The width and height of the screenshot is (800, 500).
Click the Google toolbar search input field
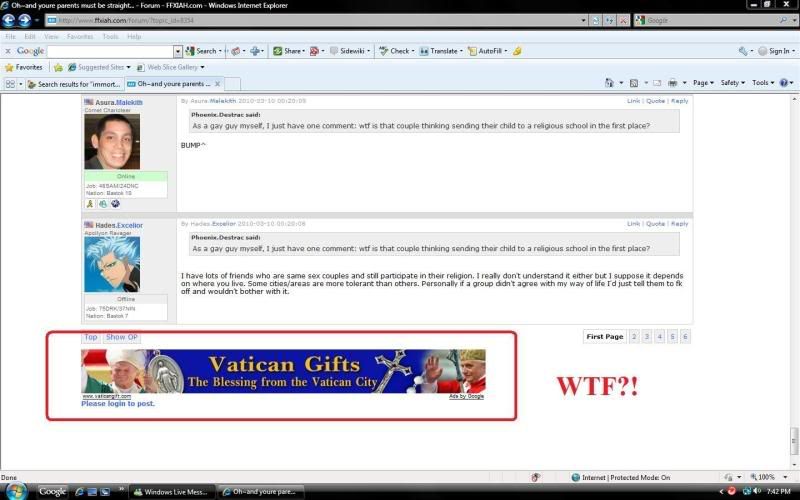(110, 51)
